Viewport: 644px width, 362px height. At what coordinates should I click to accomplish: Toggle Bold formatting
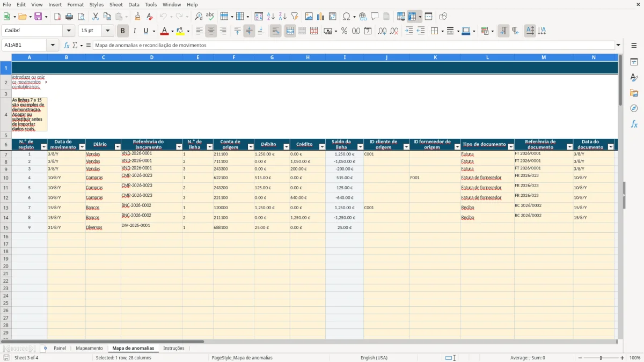click(122, 31)
